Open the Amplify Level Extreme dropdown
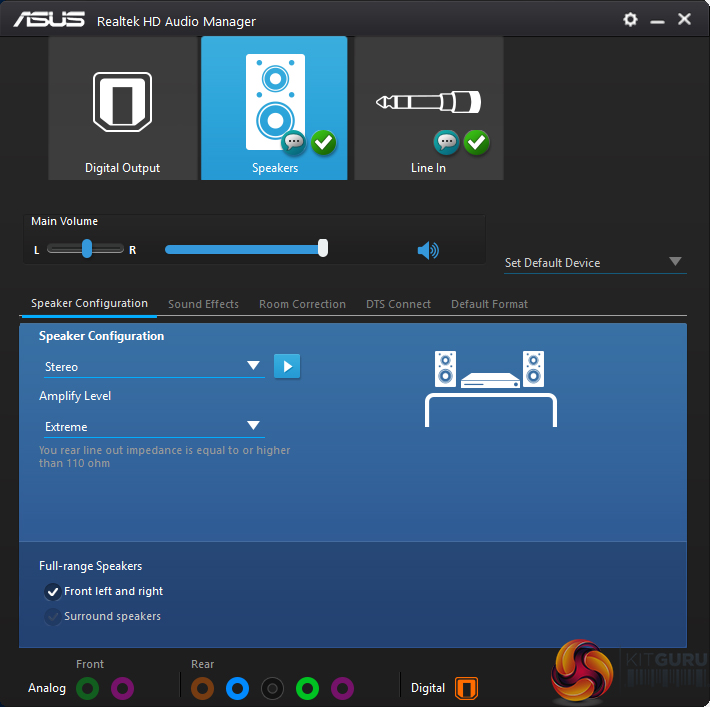This screenshot has width=710, height=707. [154, 427]
